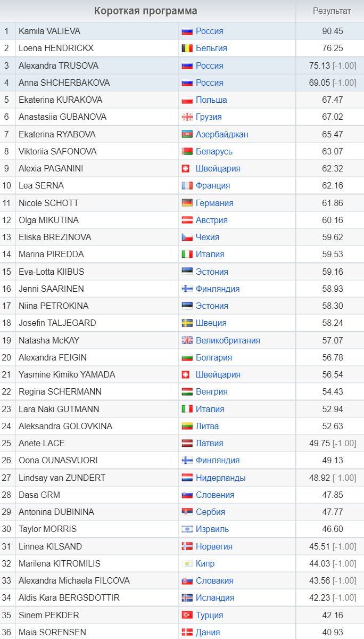Visit the Нидерланды link
This screenshot has width=364, height=639.
[220, 478]
